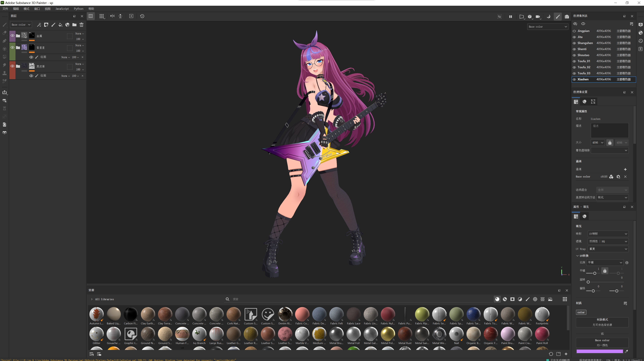Open viewport Base color channel dropdown

(x=548, y=27)
